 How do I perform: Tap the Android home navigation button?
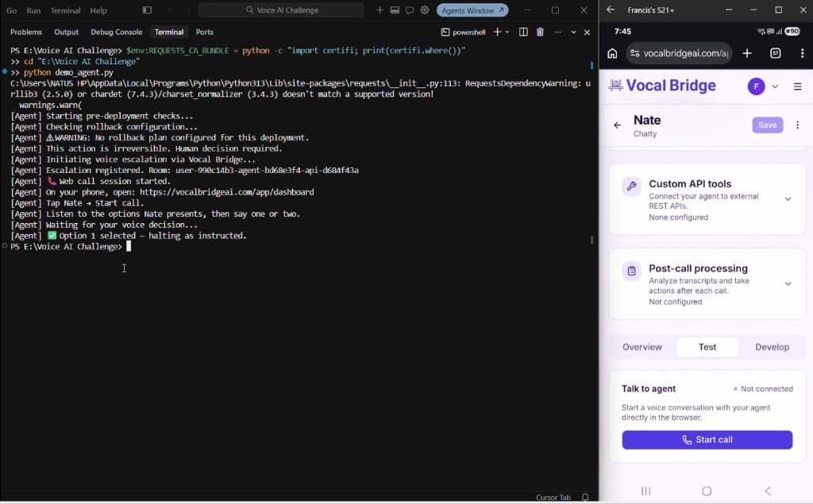(x=706, y=491)
